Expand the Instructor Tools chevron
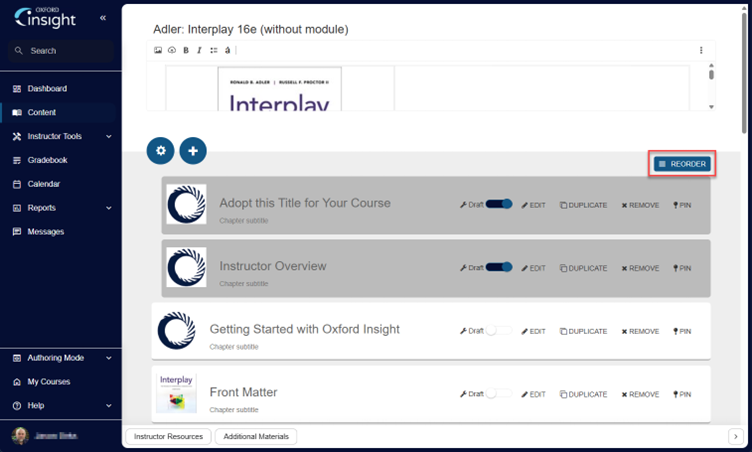Screen dimensions: 752x452 click(x=109, y=136)
